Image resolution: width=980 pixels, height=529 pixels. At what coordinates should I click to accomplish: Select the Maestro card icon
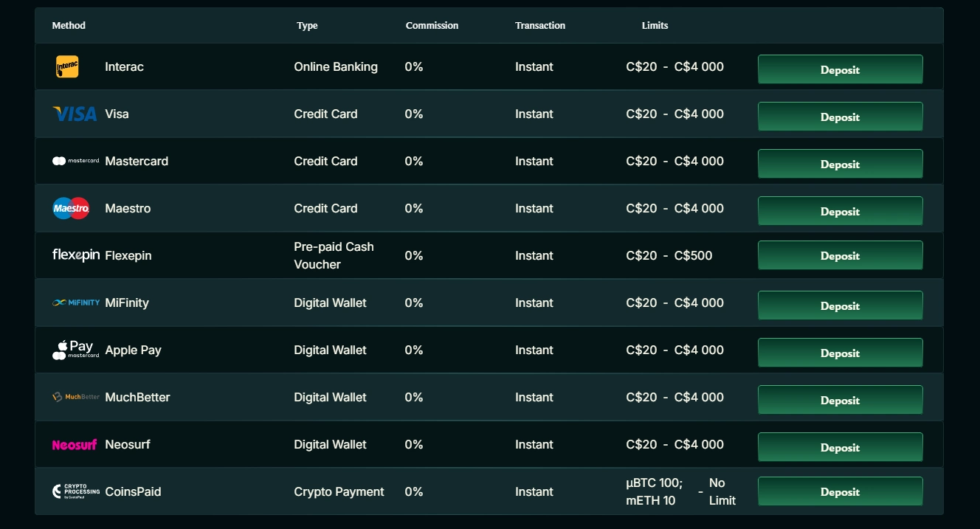[x=69, y=208]
